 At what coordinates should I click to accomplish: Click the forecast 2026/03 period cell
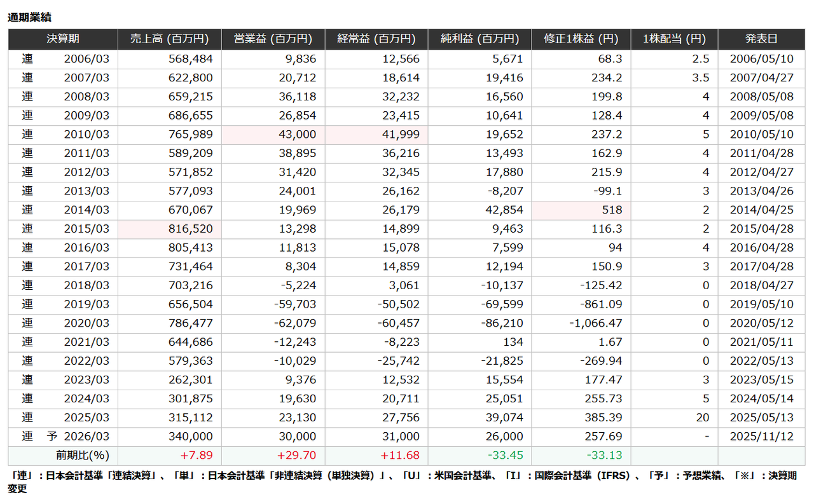pyautogui.click(x=86, y=437)
